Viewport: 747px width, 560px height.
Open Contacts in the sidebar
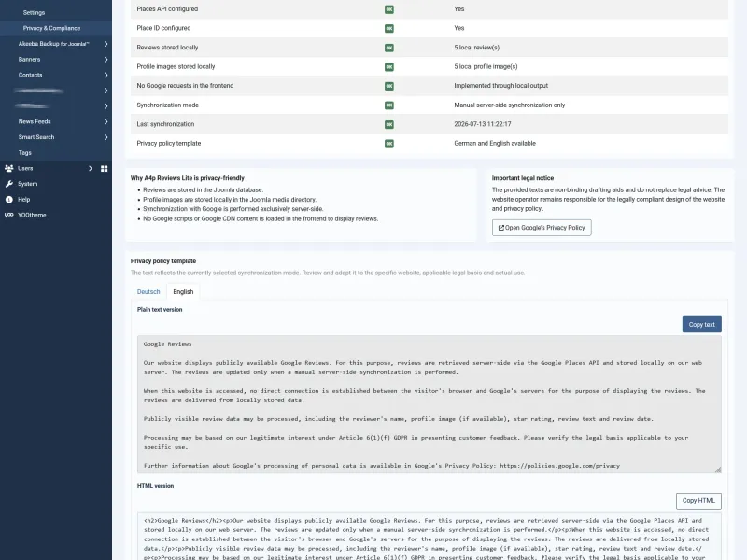[30, 75]
